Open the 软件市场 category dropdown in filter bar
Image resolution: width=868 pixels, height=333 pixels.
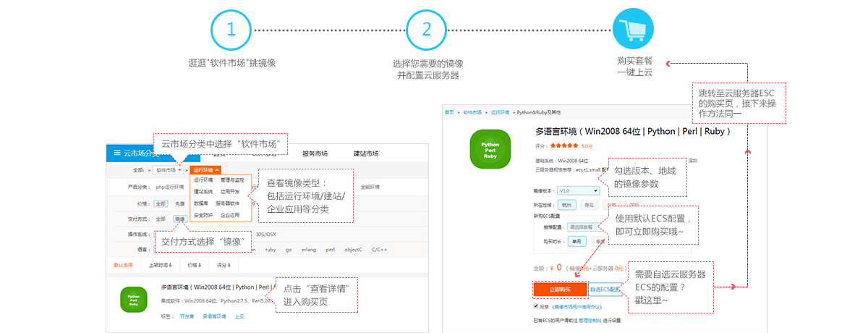click(x=168, y=170)
